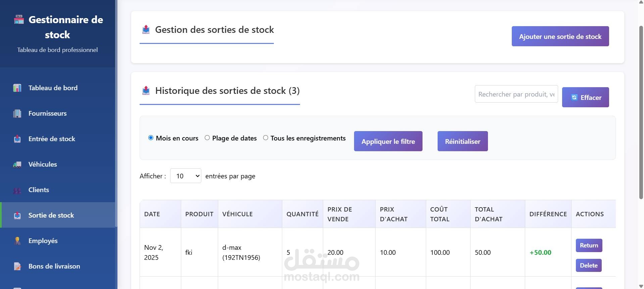Choose the Plage de dates radio option
644x289 pixels.
(x=207, y=138)
